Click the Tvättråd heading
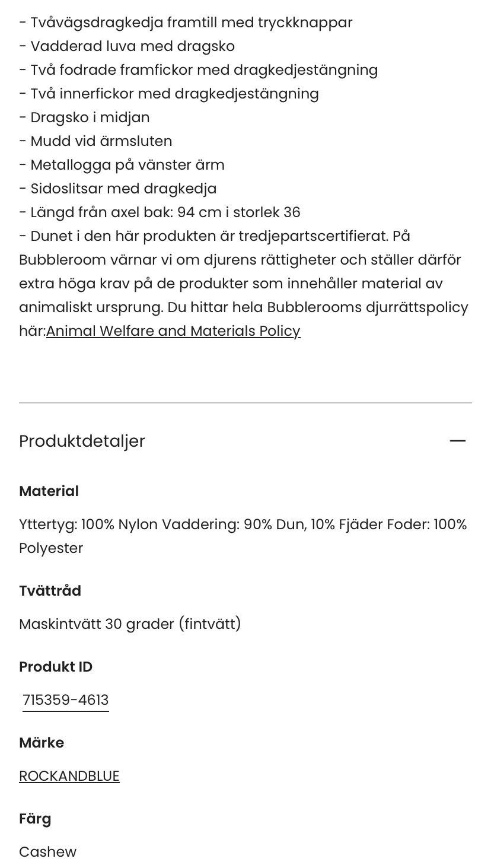This screenshot has height=868, width=491. click(x=50, y=591)
